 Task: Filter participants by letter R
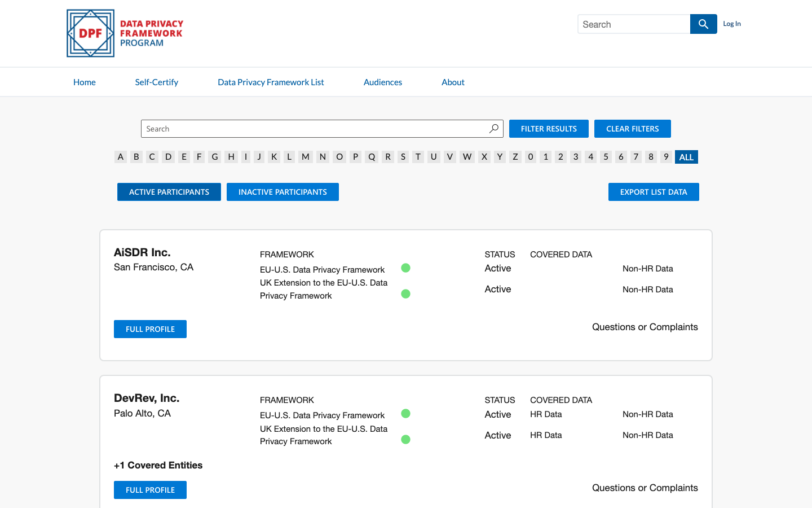click(388, 157)
